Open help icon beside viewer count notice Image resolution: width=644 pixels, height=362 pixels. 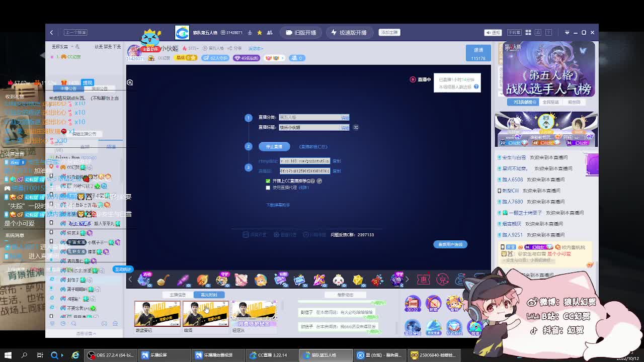[x=476, y=86]
